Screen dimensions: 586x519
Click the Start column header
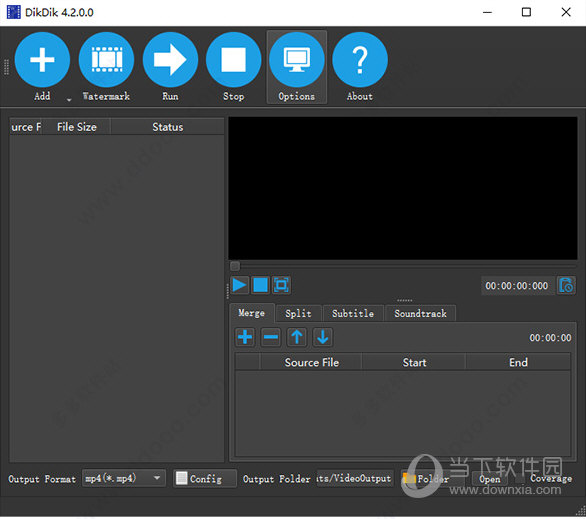point(414,362)
